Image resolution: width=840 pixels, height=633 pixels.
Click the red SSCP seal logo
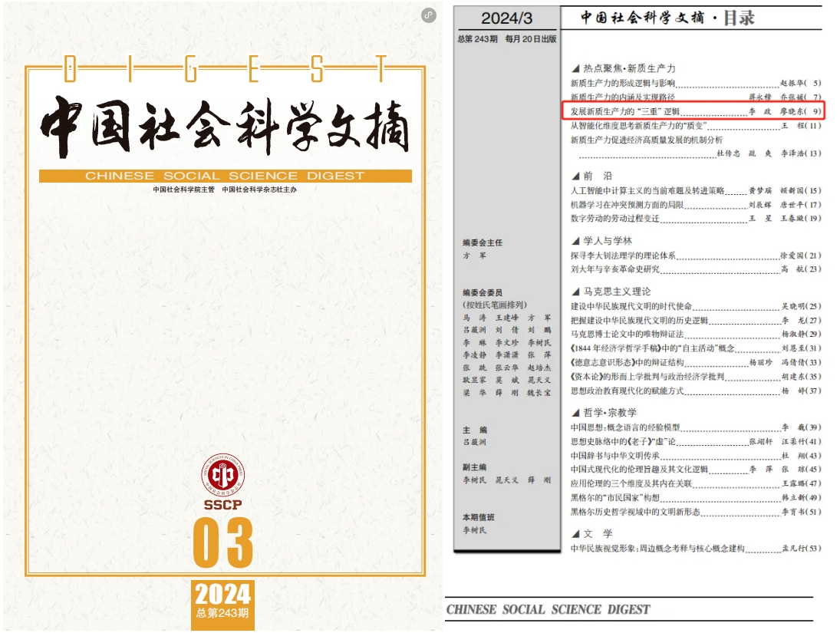[x=222, y=476]
